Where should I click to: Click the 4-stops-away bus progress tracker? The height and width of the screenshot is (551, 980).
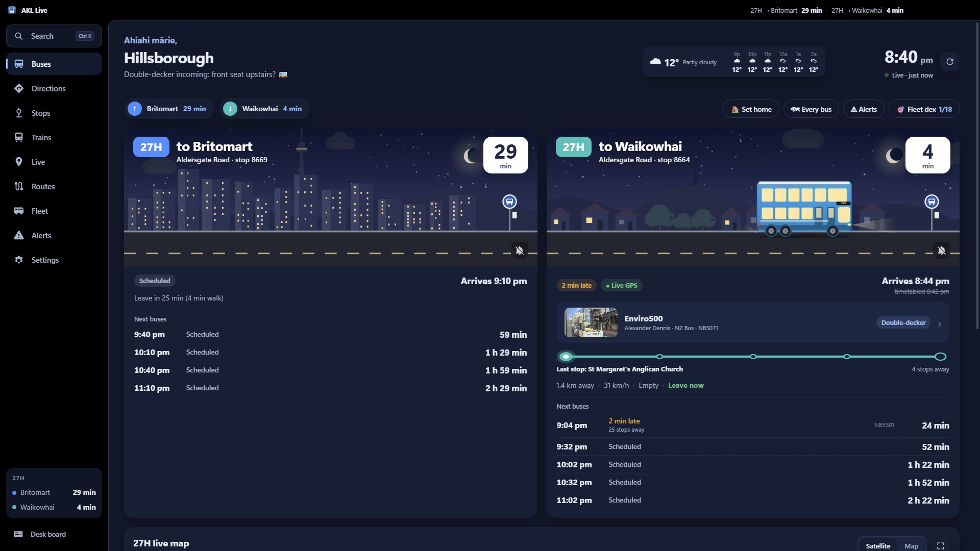(753, 357)
